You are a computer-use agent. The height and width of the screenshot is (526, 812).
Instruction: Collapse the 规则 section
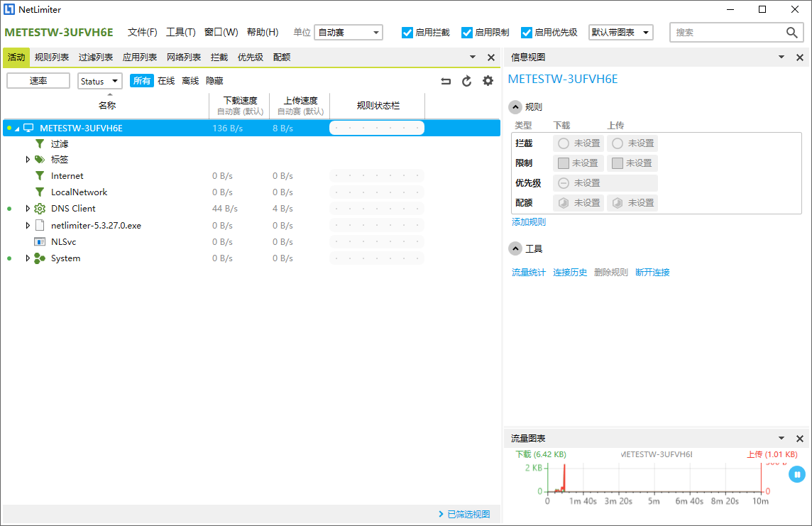click(515, 107)
